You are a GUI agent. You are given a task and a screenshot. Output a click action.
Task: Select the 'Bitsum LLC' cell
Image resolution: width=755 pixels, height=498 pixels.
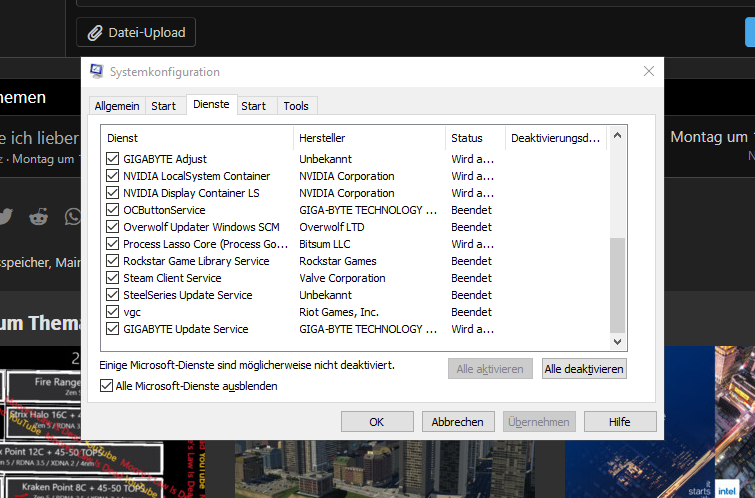pyautogui.click(x=325, y=244)
